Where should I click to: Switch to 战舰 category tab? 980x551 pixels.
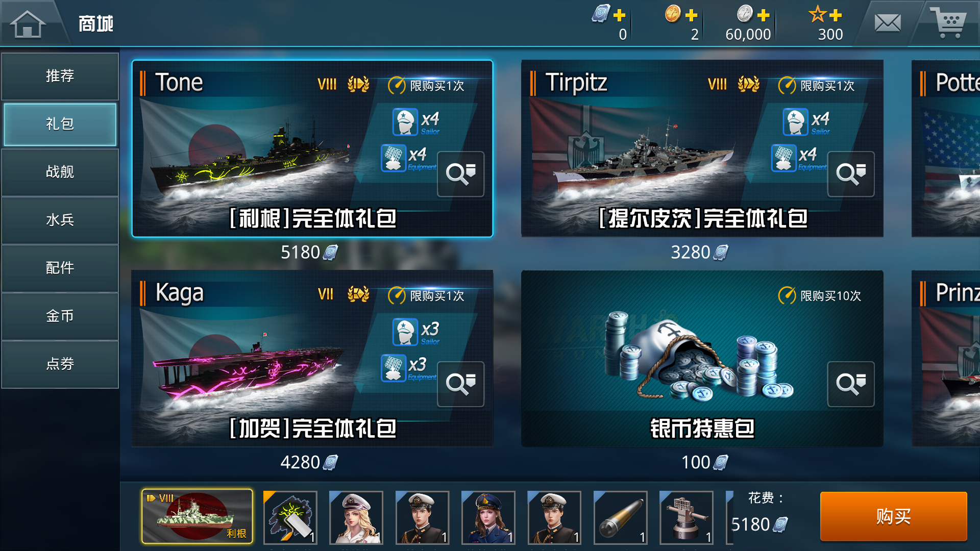coord(60,172)
